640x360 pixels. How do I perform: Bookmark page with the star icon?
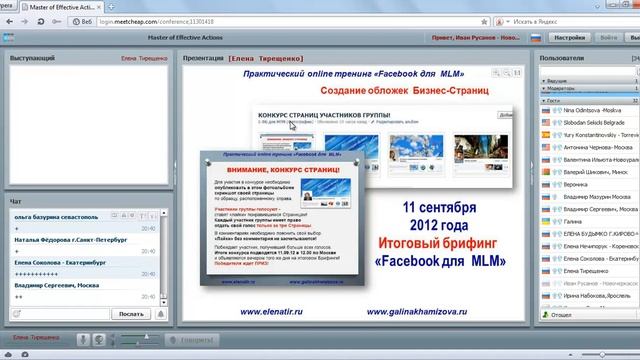(x=484, y=22)
